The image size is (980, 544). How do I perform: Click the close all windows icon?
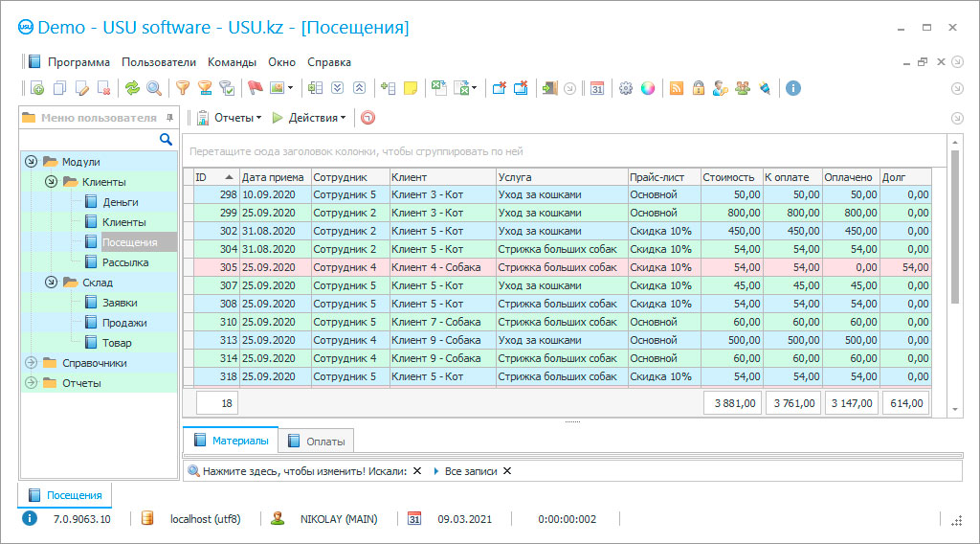pos(522,88)
